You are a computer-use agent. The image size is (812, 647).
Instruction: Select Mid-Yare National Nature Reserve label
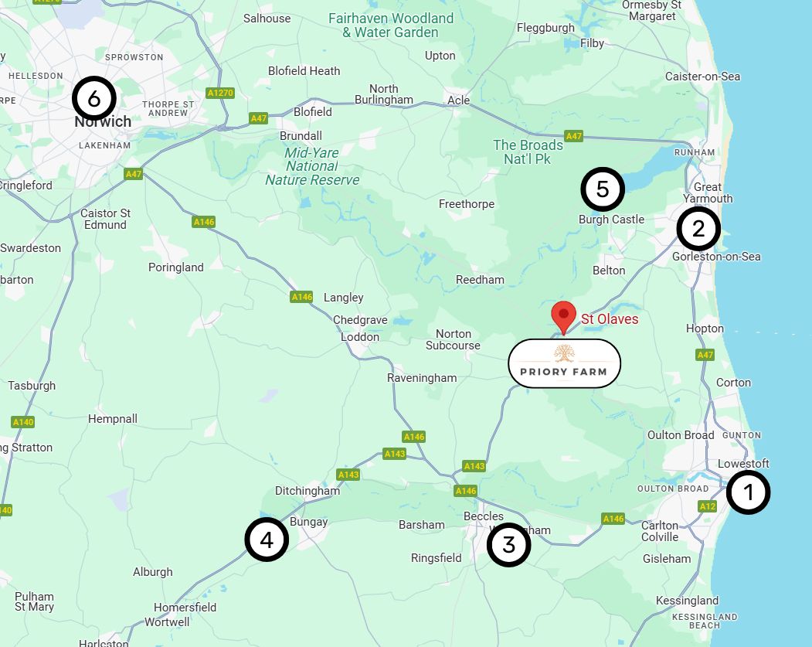[x=312, y=166]
